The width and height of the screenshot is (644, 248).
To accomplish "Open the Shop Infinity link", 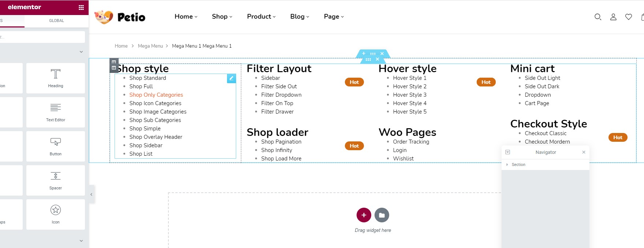I will (276, 150).
